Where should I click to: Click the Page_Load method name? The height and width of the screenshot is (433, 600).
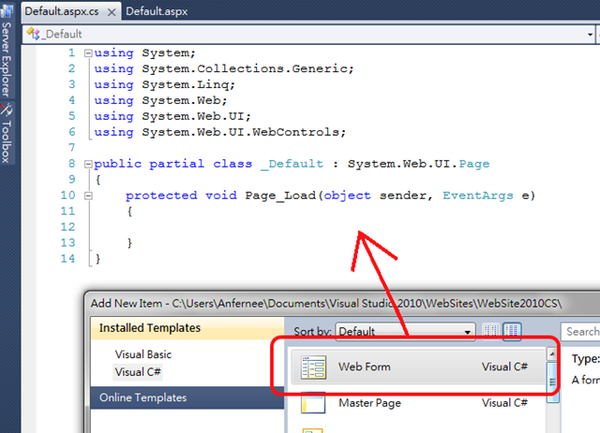(280, 196)
